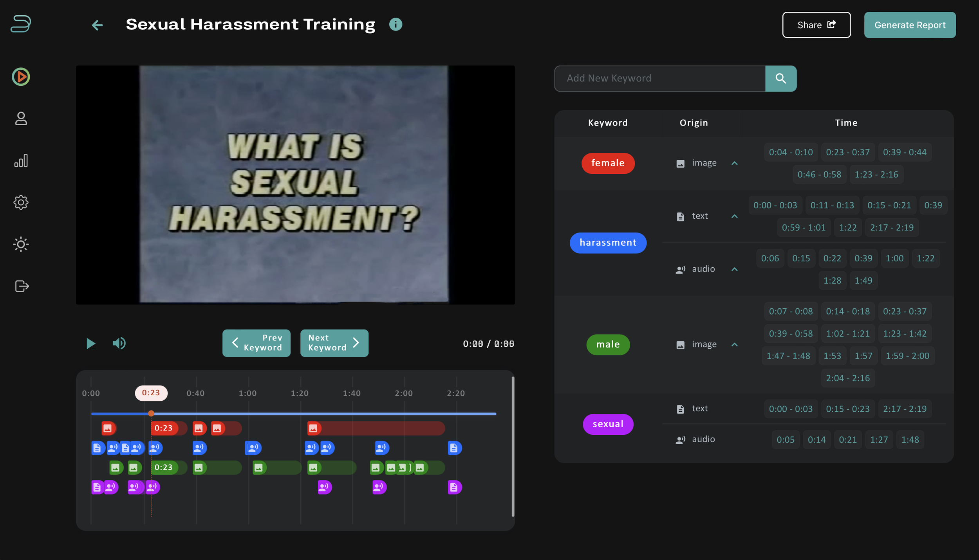Screen dimensions: 979x560
Task: Jump to Next Keyword
Action: pyautogui.click(x=334, y=343)
